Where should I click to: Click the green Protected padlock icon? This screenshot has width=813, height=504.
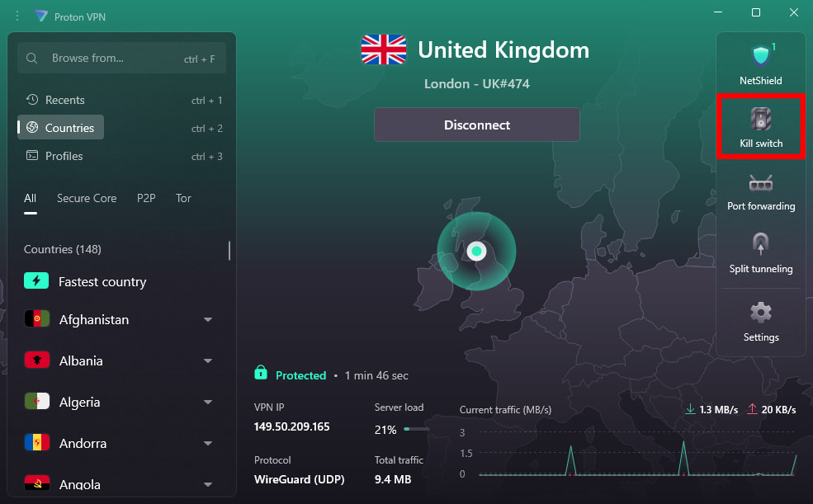[261, 372]
